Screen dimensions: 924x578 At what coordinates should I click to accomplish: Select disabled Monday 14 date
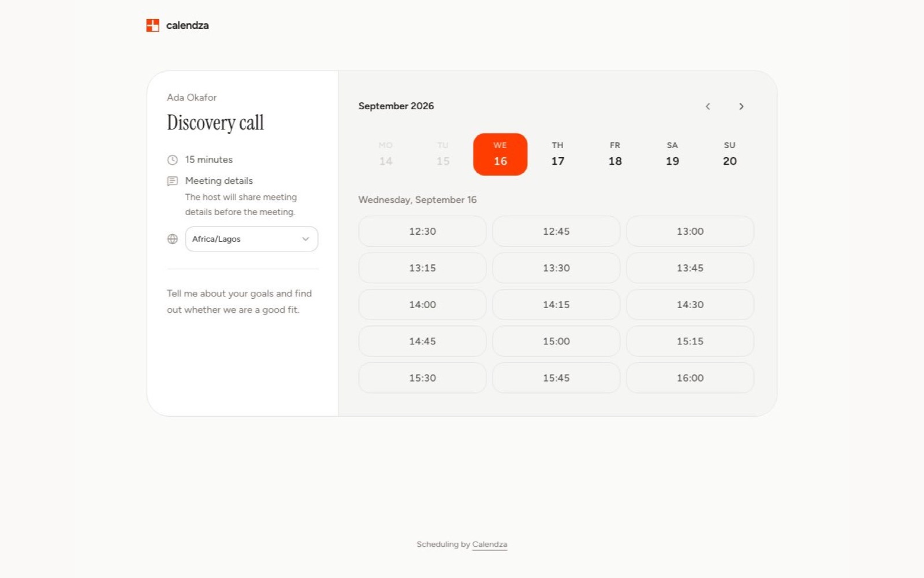point(386,154)
